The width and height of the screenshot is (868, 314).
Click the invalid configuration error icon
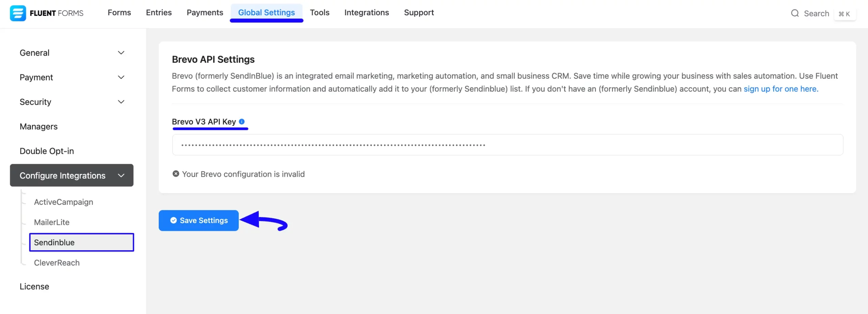(176, 174)
